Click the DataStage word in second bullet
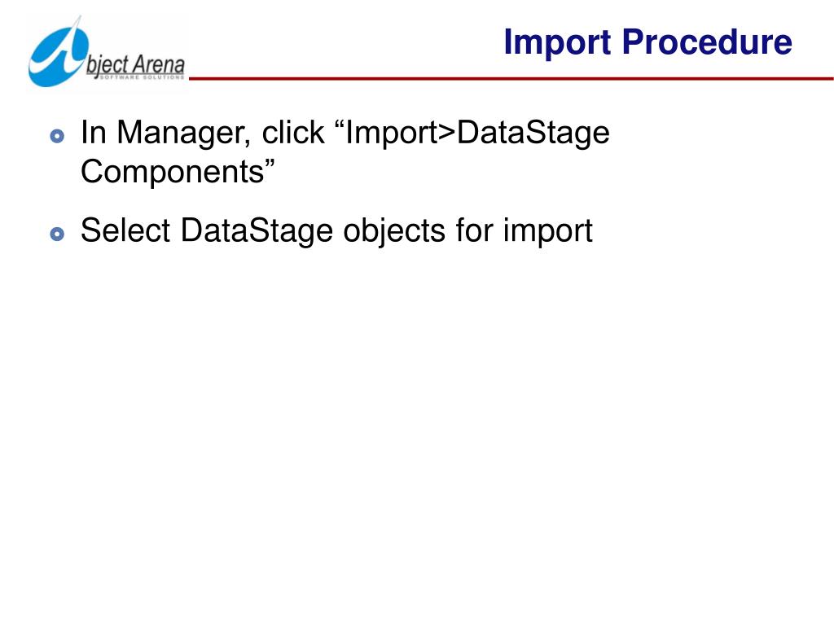834x644 pixels. pos(257,231)
